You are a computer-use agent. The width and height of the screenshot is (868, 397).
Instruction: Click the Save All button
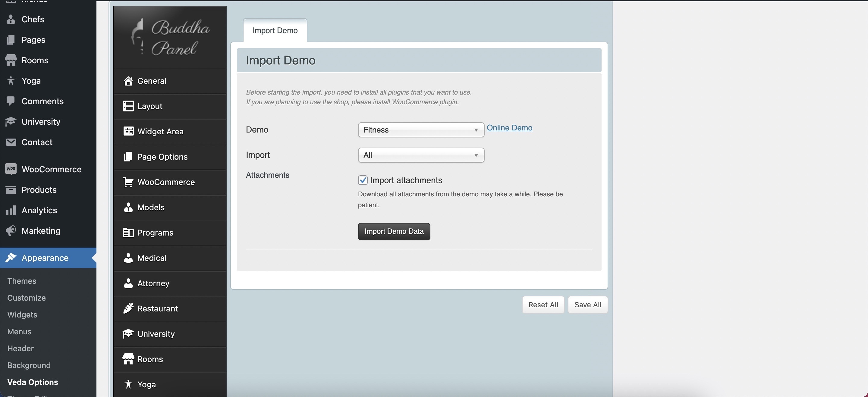pos(587,305)
